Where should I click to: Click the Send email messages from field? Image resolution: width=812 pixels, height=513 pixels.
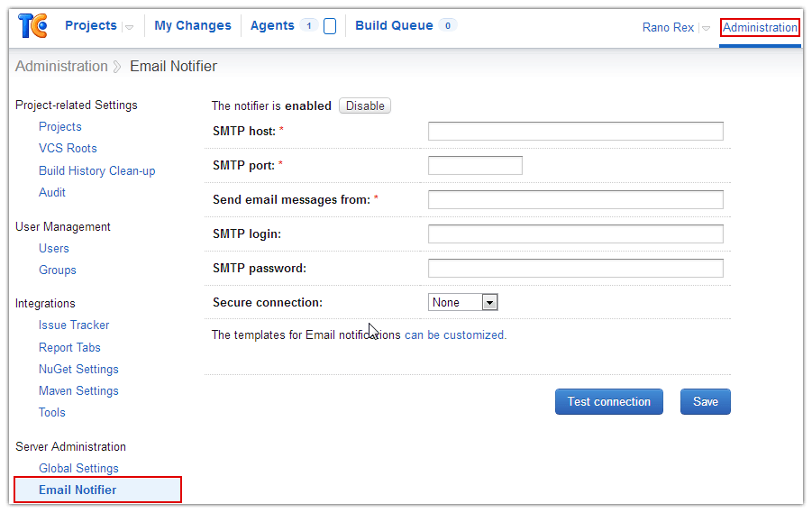pos(575,199)
